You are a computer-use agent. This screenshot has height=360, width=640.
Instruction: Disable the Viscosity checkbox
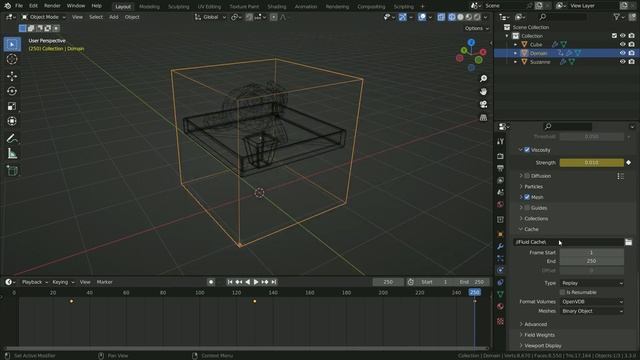[527, 150]
